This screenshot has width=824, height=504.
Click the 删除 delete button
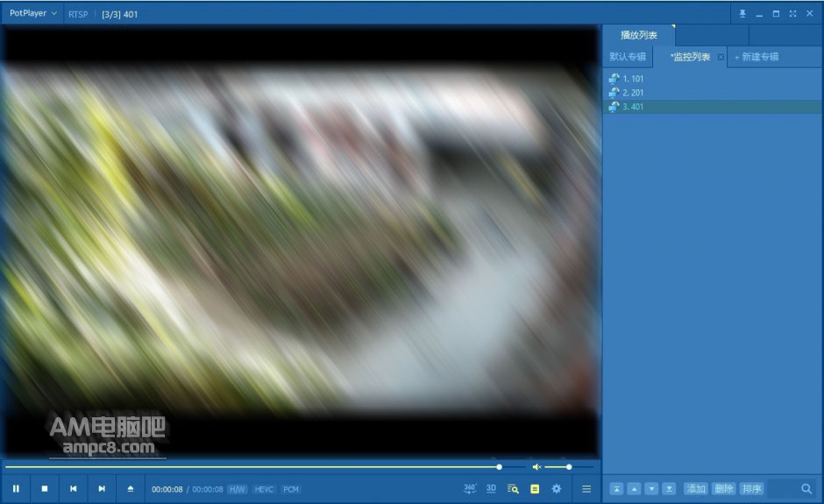[x=723, y=489]
